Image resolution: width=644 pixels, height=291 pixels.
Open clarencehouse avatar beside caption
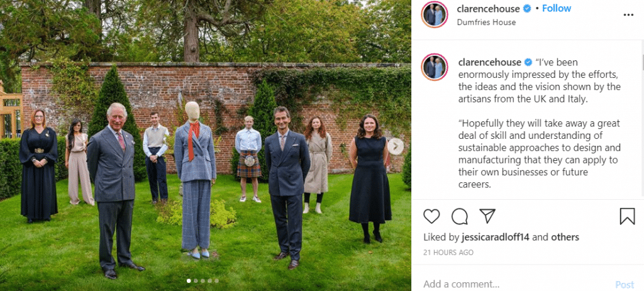click(x=434, y=67)
